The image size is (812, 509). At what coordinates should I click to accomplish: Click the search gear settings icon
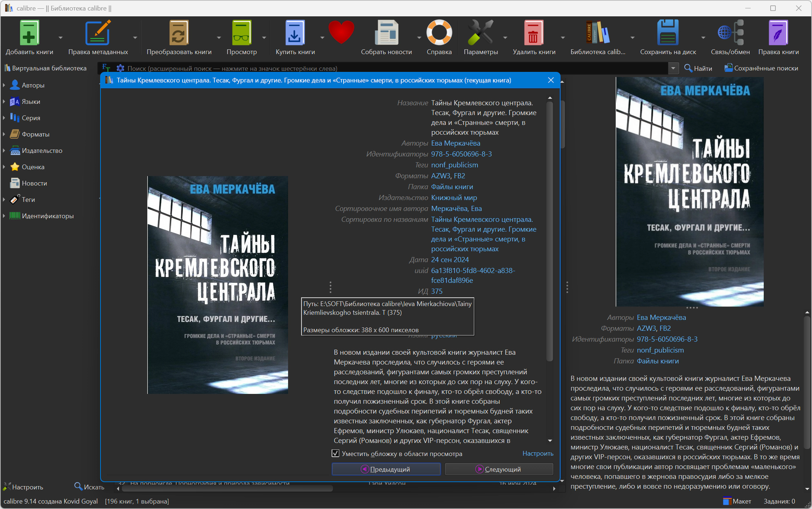pyautogui.click(x=120, y=68)
